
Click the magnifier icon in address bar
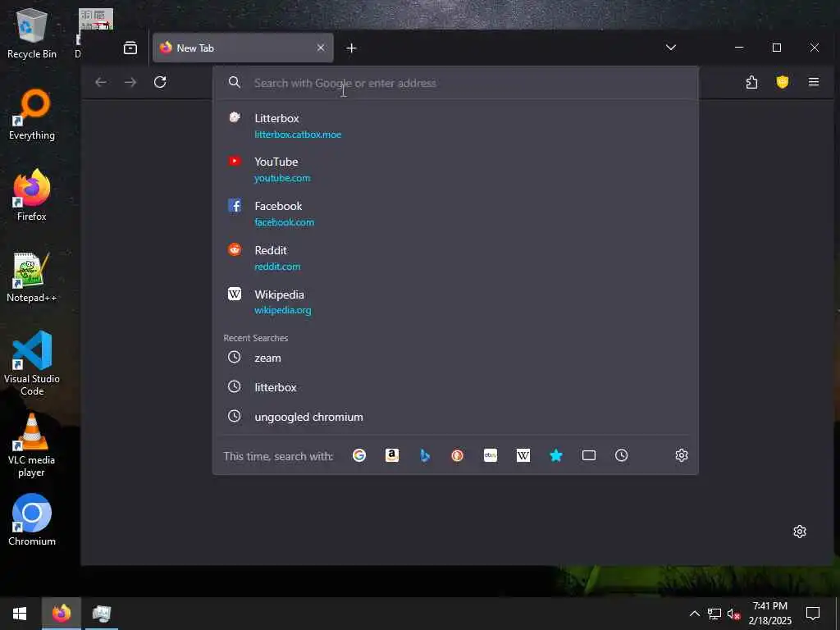tap(234, 82)
